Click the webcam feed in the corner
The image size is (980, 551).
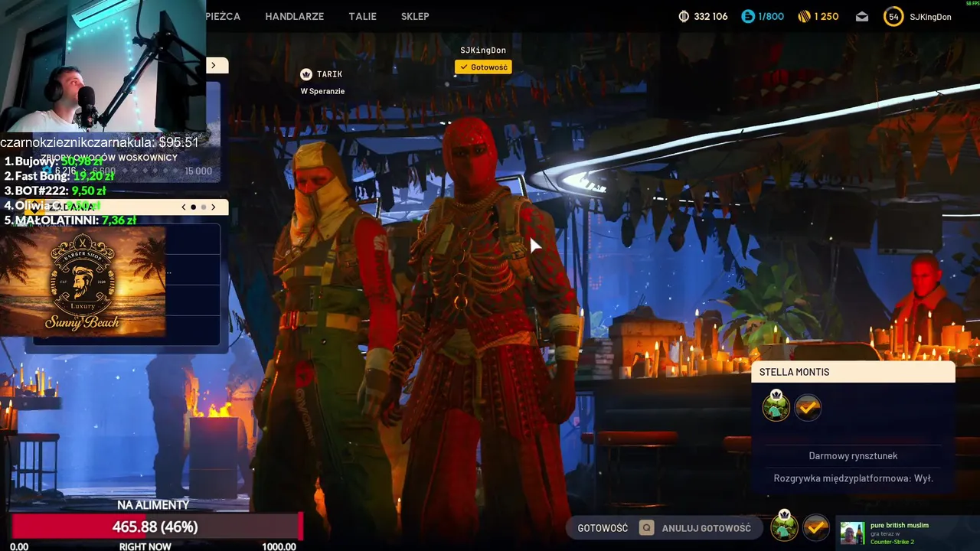[103, 67]
